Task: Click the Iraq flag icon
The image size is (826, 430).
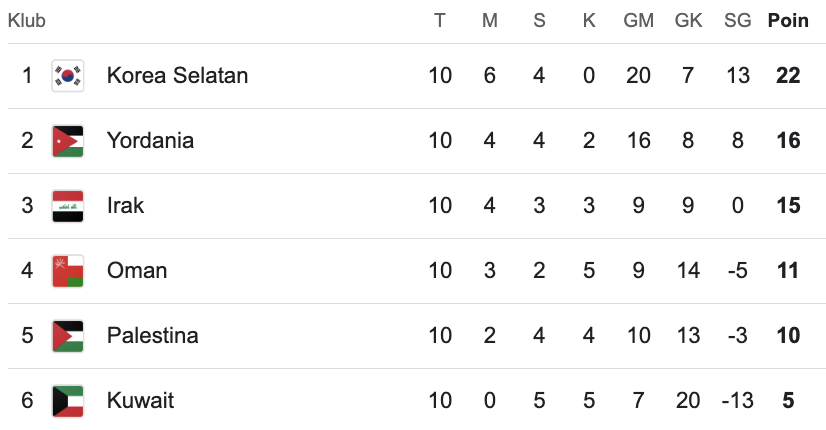Action: pos(68,206)
